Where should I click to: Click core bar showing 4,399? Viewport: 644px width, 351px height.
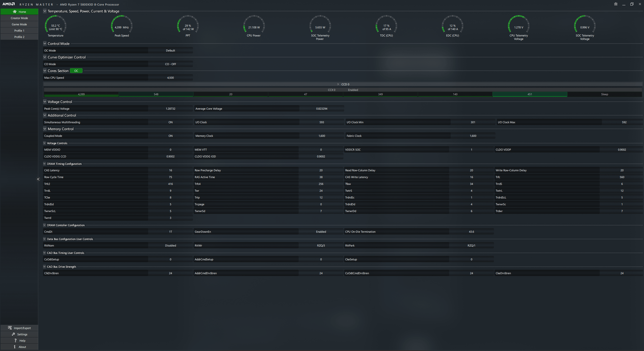click(x=81, y=94)
